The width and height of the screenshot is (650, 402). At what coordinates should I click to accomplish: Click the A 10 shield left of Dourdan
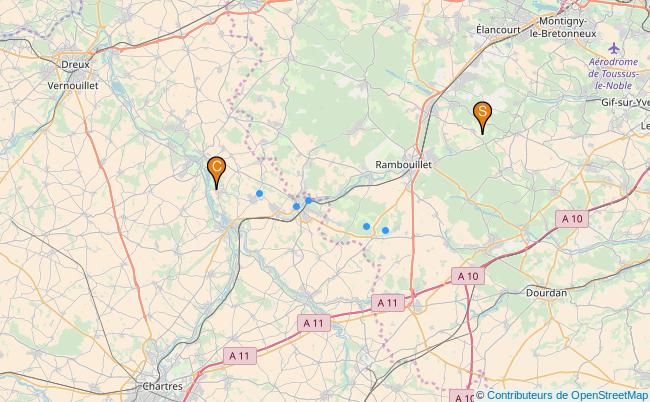pos(468,276)
